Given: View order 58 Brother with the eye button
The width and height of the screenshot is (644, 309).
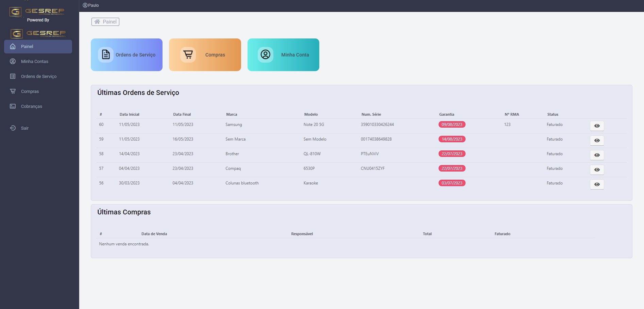Looking at the screenshot, I should (597, 155).
